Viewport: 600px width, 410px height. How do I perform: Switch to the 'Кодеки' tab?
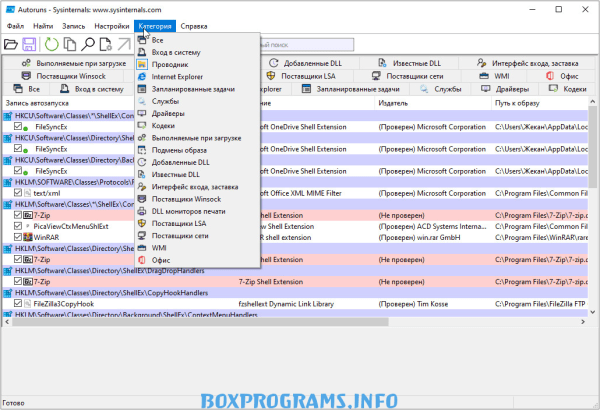pos(567,89)
